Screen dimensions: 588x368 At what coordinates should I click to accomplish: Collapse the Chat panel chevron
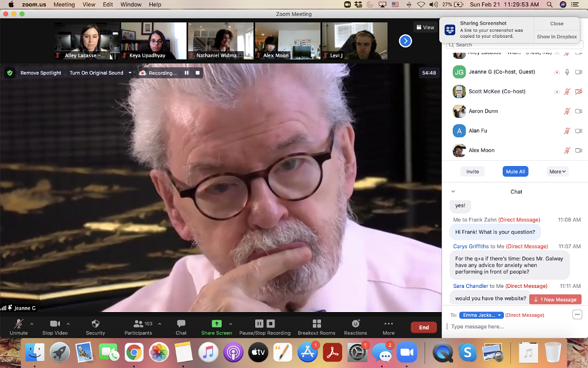[453, 191]
